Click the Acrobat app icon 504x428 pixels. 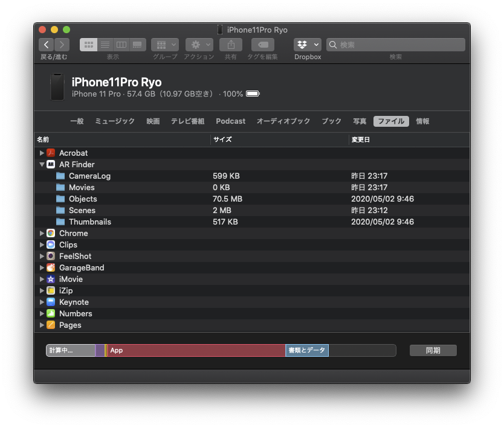(51, 153)
